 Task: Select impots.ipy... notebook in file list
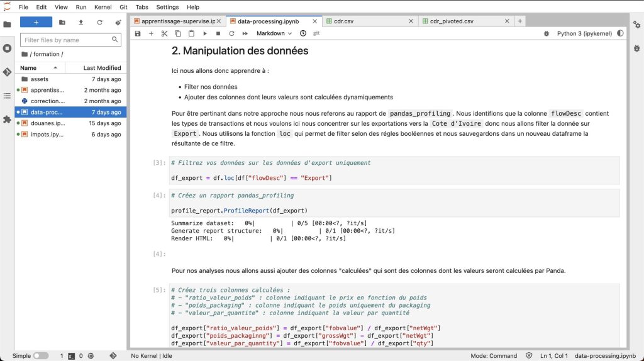[x=70, y=135]
